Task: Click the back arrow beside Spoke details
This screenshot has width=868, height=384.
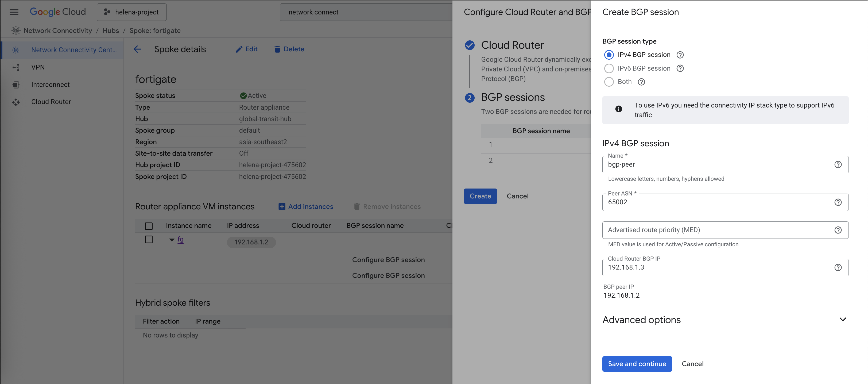Action: (137, 49)
